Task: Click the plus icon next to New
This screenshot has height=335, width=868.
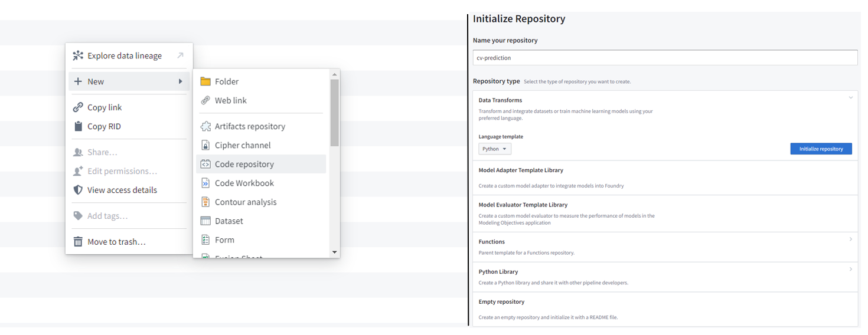Action: [78, 81]
